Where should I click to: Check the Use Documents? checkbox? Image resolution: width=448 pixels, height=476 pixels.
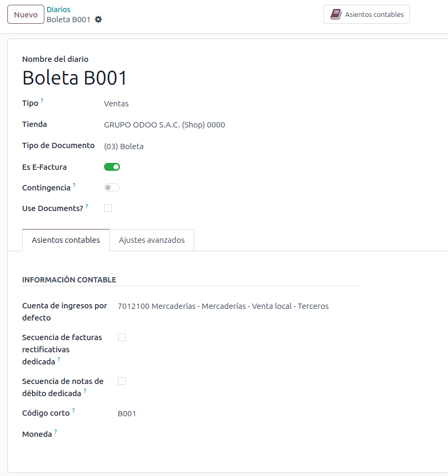click(108, 208)
